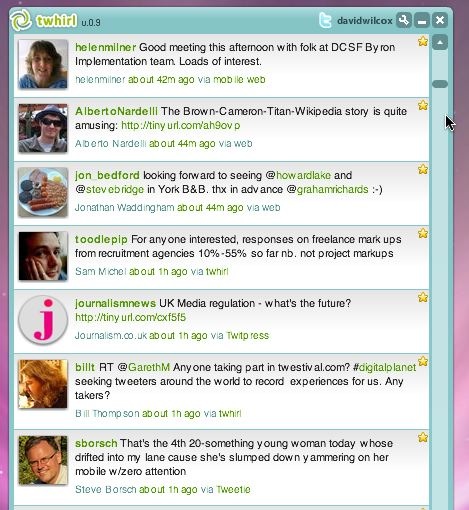Open settings with the wrench icon

403,20
